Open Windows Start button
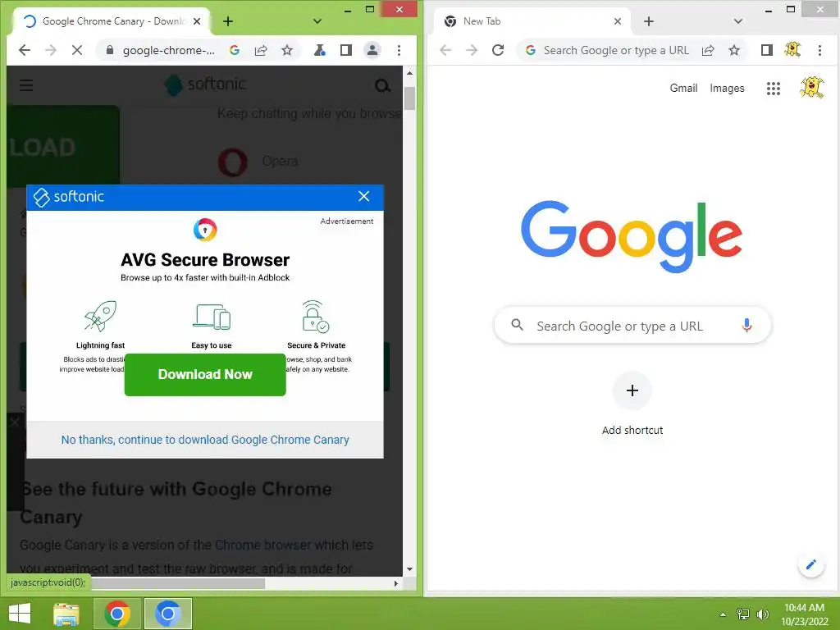 tap(20, 614)
